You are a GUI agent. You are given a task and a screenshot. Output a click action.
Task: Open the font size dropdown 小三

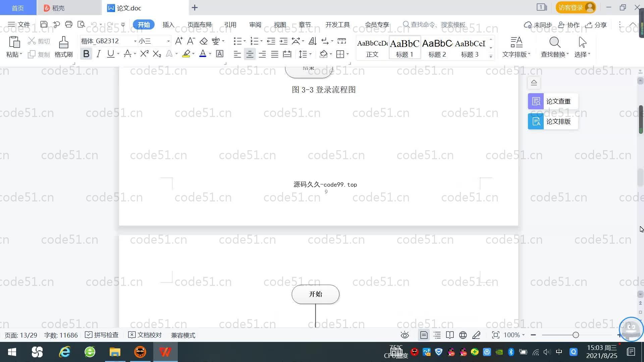point(168,41)
